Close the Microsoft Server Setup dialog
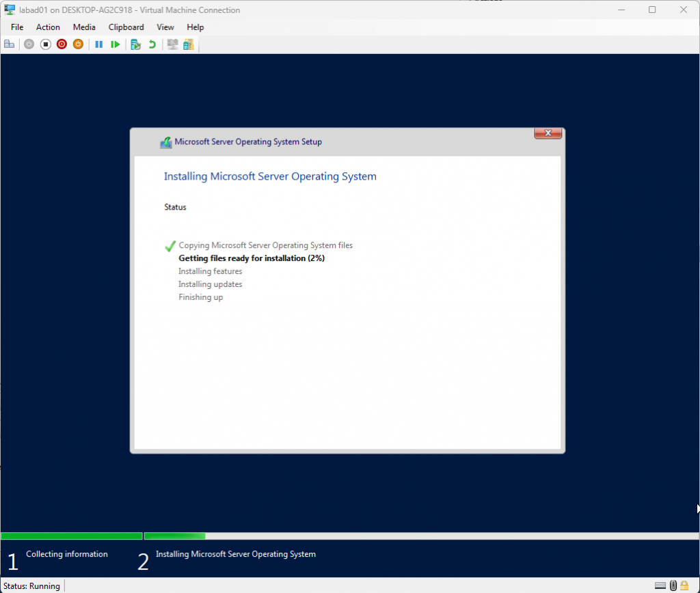 (548, 133)
